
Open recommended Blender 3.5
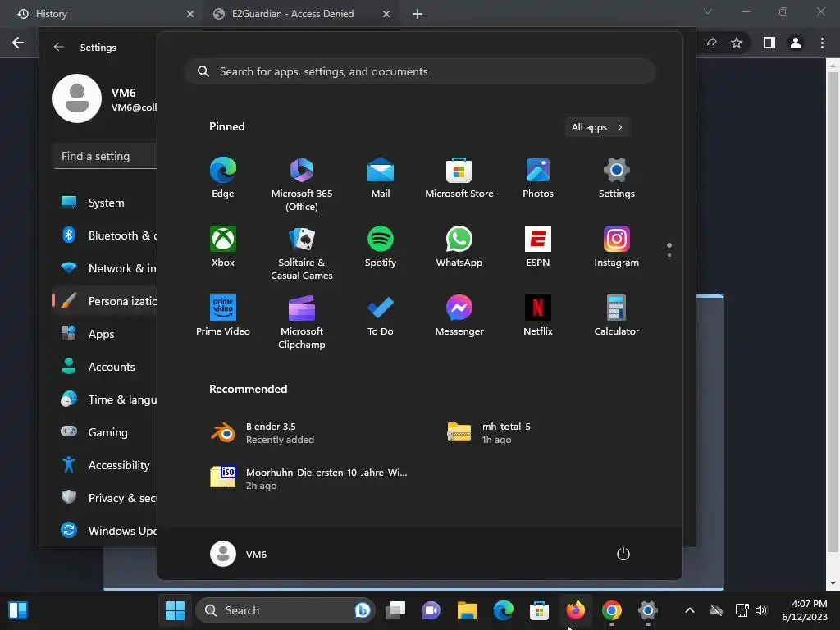coord(262,433)
